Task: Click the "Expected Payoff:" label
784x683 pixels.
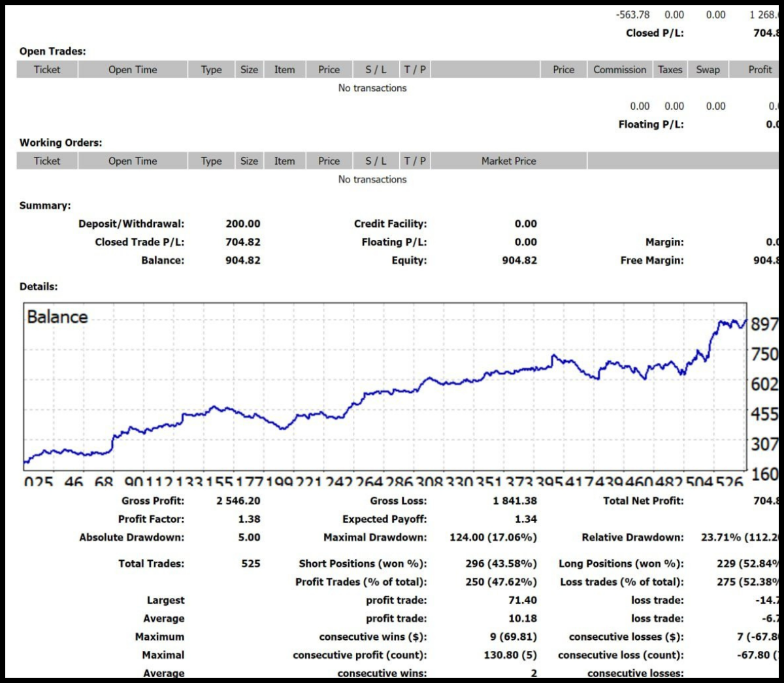Action: point(384,519)
